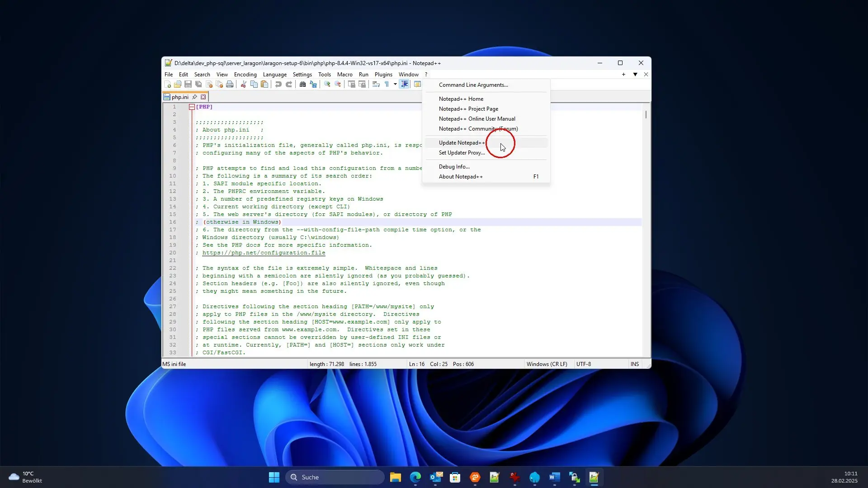Click the Cut scissors icon
The width and height of the screenshot is (868, 488).
pyautogui.click(x=243, y=84)
